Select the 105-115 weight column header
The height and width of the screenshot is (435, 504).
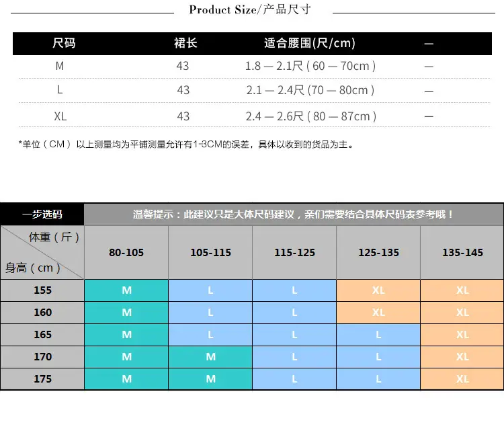point(210,252)
